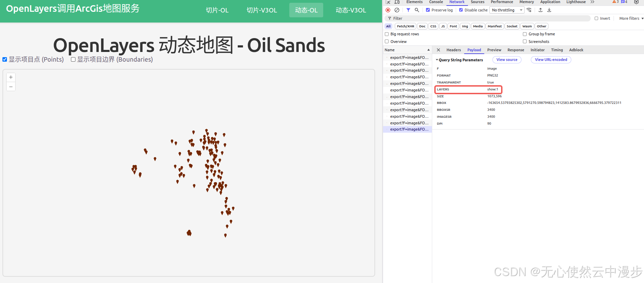Click View URL-encoded button
The height and width of the screenshot is (283, 644).
[551, 60]
